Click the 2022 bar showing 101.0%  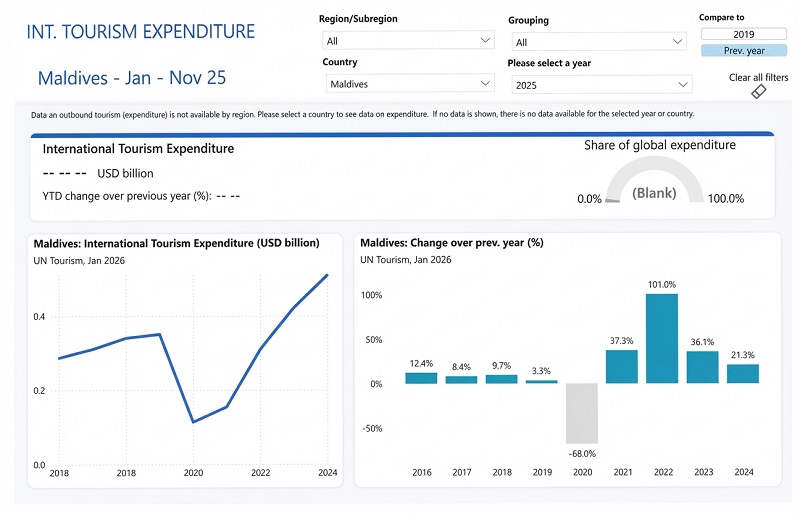(662, 339)
